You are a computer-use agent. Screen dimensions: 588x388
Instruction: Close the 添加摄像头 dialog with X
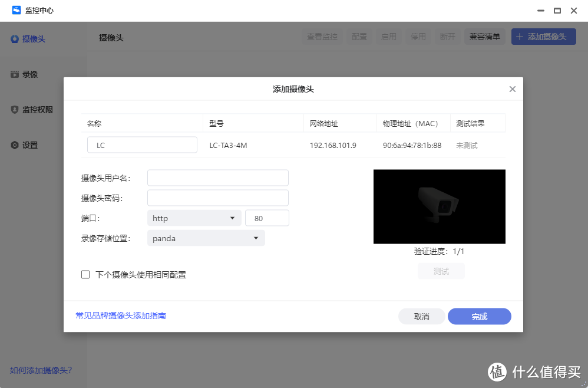(x=512, y=88)
